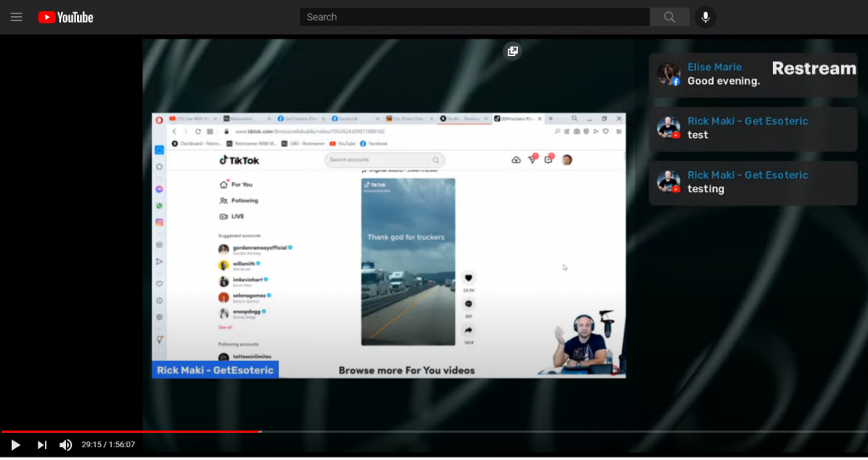Click Opera tab search magnifier icon

(575, 119)
